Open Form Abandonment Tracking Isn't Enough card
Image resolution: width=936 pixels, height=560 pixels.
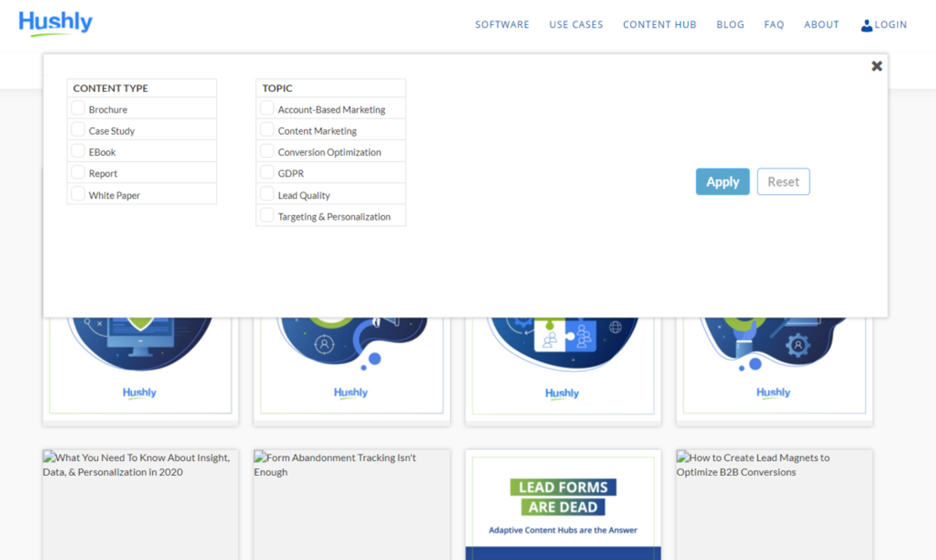tap(352, 504)
